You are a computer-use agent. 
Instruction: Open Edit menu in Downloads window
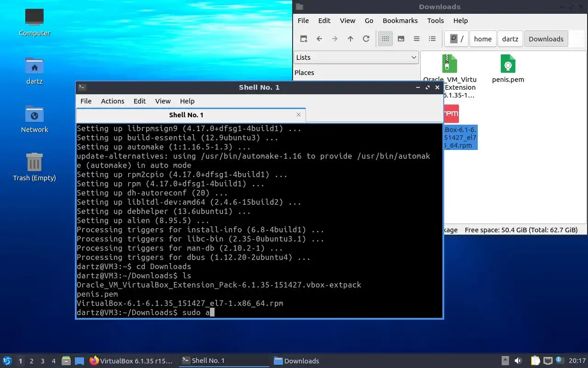(x=324, y=21)
